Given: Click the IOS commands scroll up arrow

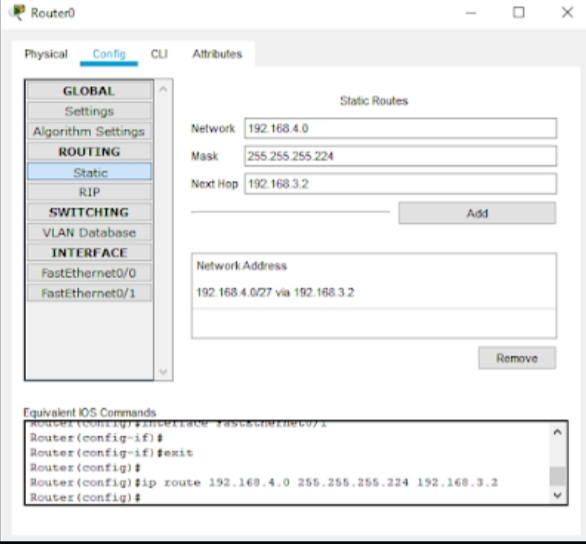Looking at the screenshot, I should point(558,432).
